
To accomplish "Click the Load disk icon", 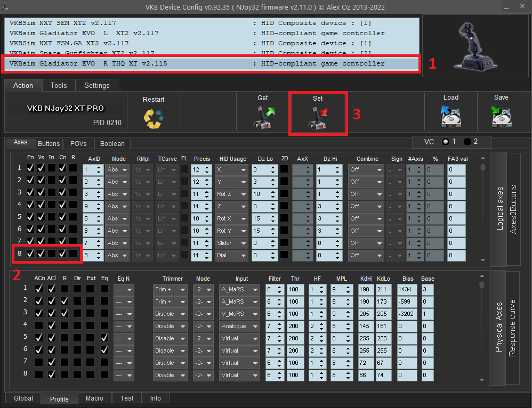I will pyautogui.click(x=450, y=116).
